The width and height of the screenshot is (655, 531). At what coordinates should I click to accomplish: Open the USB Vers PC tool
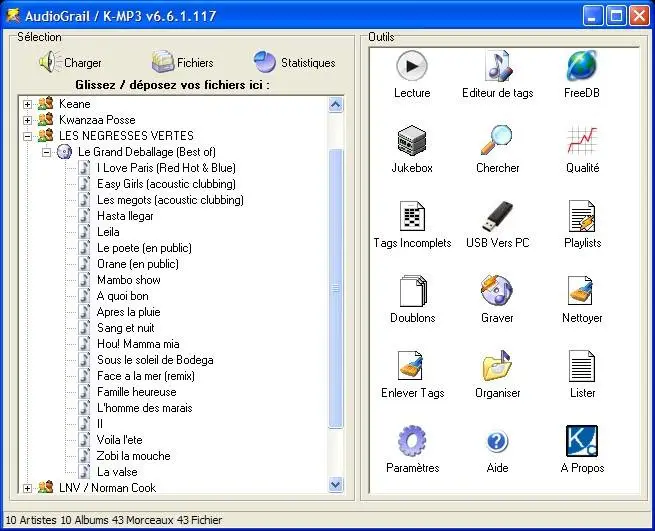498,224
